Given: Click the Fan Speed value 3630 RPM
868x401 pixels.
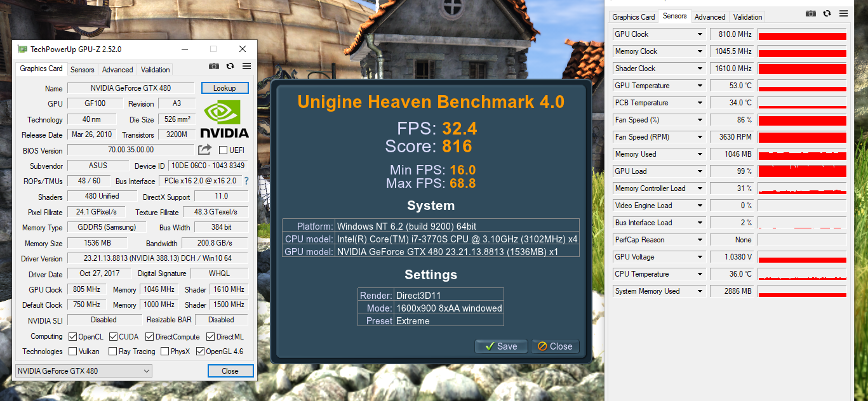Looking at the screenshot, I should (x=732, y=137).
